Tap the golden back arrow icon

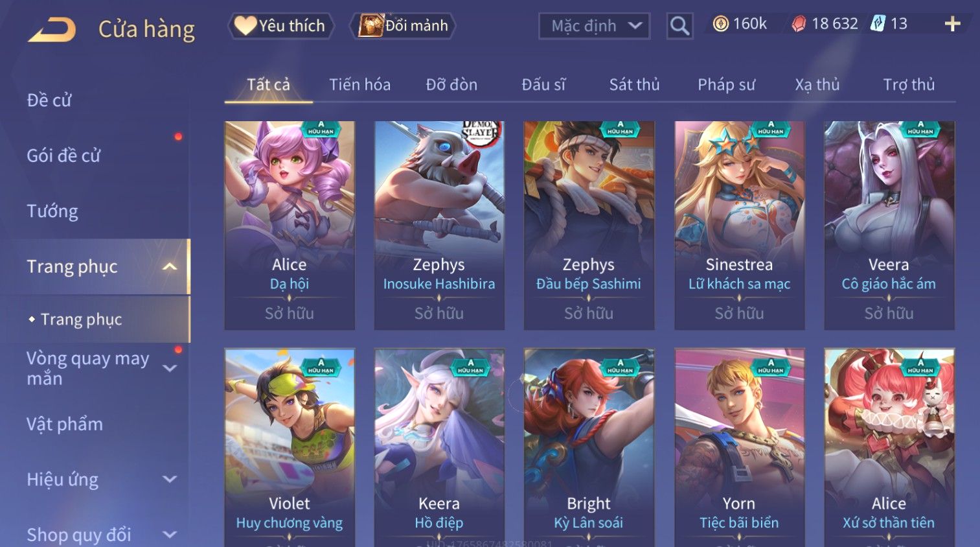pos(52,30)
